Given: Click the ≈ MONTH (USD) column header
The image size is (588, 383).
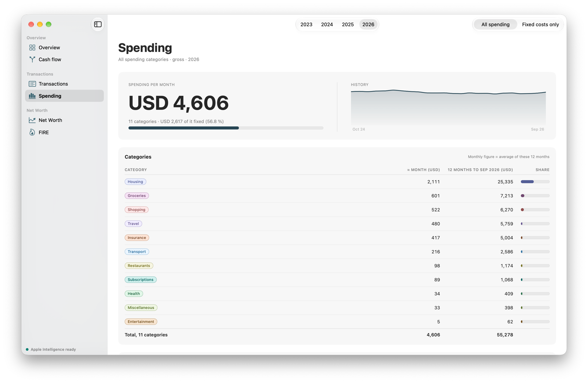Looking at the screenshot, I should 423,170.
